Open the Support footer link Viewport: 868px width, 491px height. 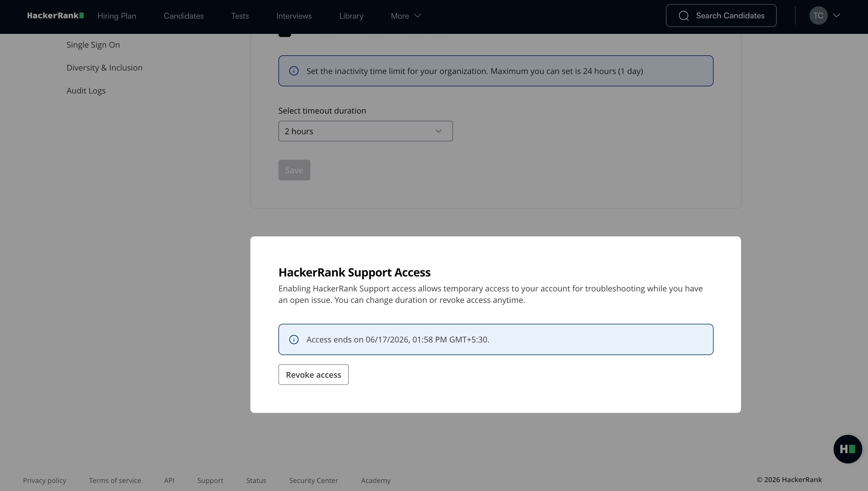210,480
